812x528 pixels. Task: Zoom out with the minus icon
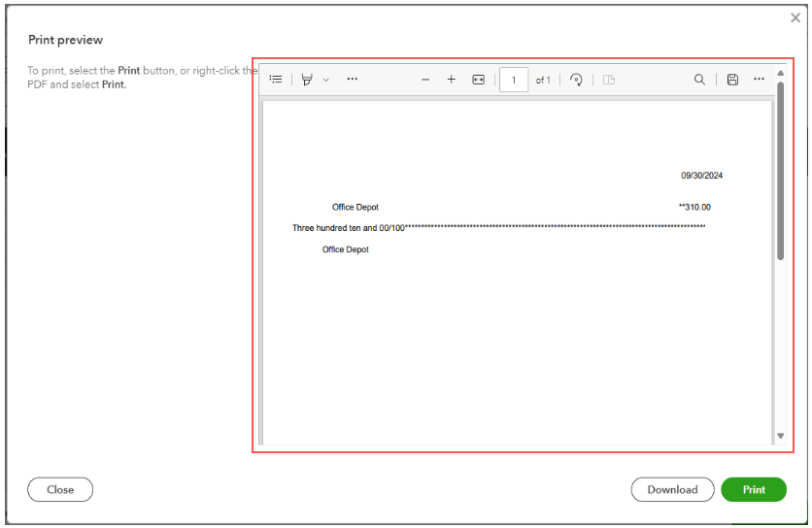click(x=425, y=80)
